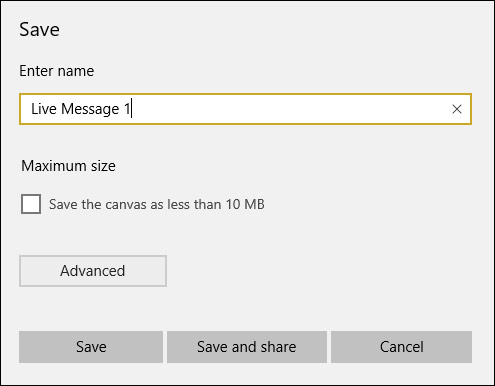Choose Save and share
495x386 pixels.
247,347
